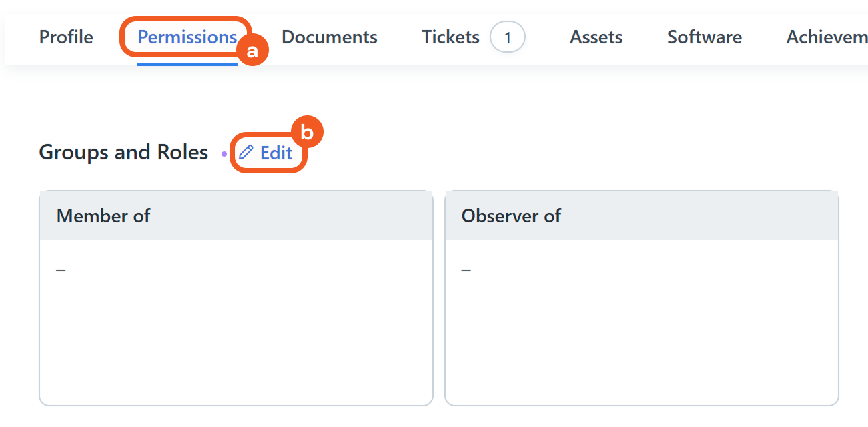Click the dash entry under Member of
The image size is (868, 427).
tap(61, 270)
